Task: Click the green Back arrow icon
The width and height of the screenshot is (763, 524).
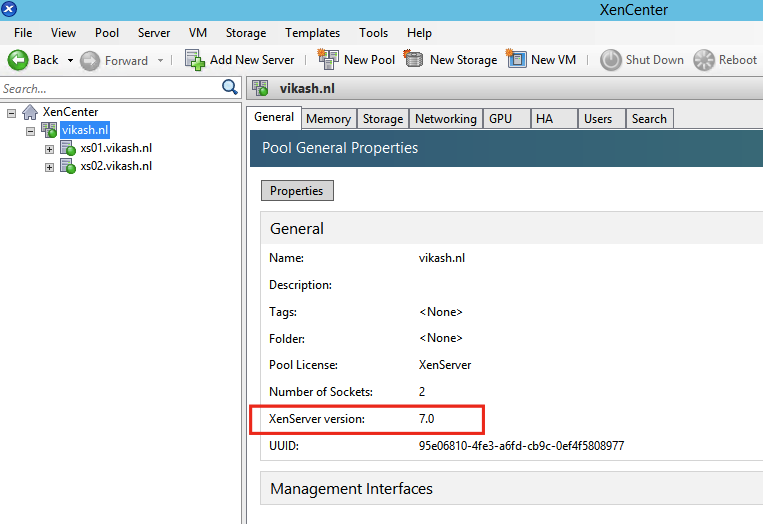Action: pyautogui.click(x=18, y=60)
